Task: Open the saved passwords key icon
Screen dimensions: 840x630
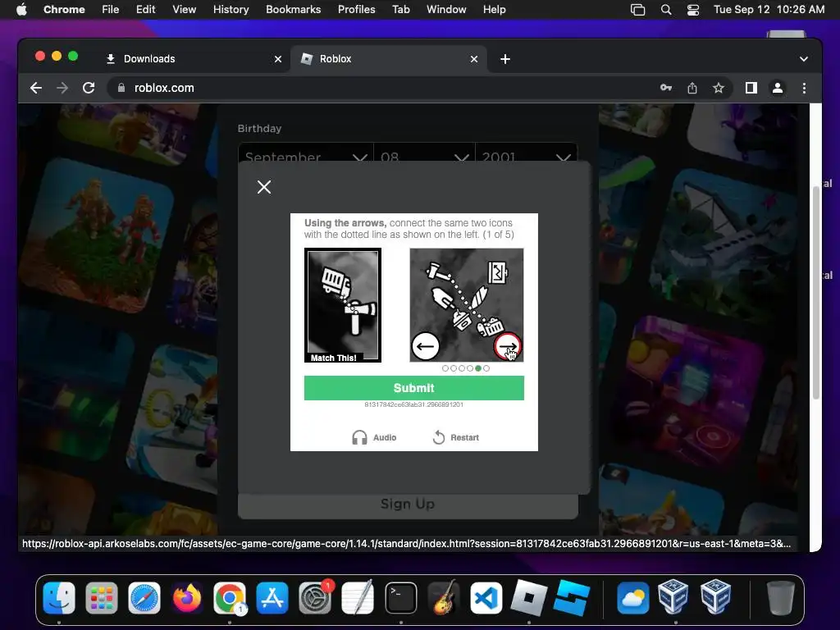Action: [666, 88]
